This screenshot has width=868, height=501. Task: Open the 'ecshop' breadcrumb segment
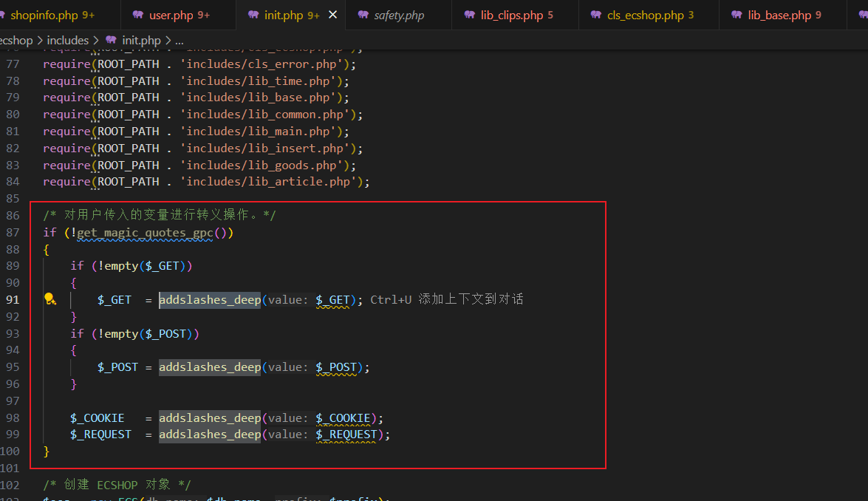coord(16,41)
